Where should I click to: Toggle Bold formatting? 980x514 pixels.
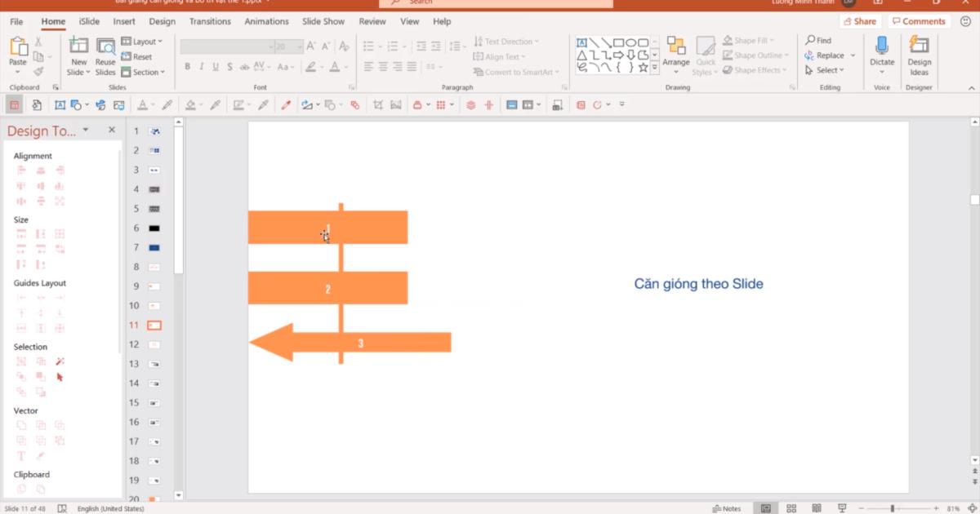pos(187,67)
